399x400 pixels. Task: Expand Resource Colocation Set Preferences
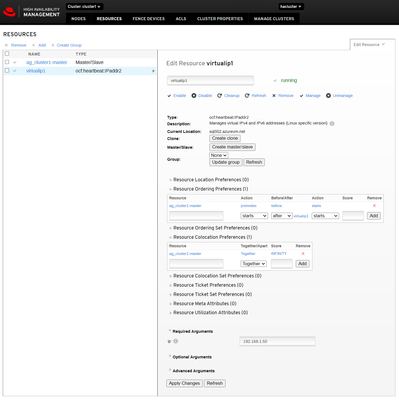click(215, 276)
